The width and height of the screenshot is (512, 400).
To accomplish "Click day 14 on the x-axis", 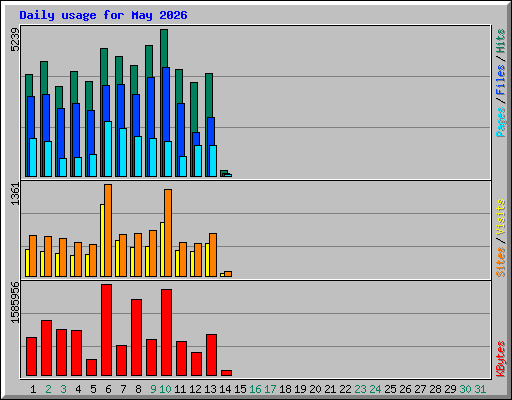I will 225,389.
